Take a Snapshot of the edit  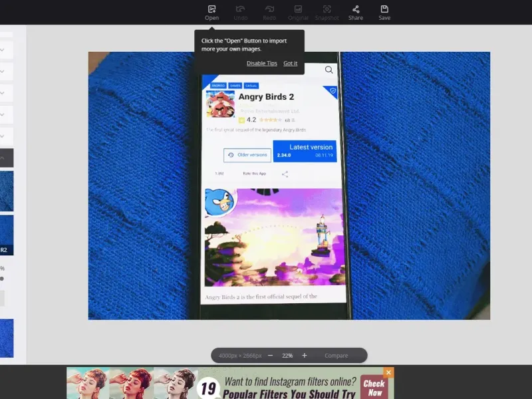(327, 13)
